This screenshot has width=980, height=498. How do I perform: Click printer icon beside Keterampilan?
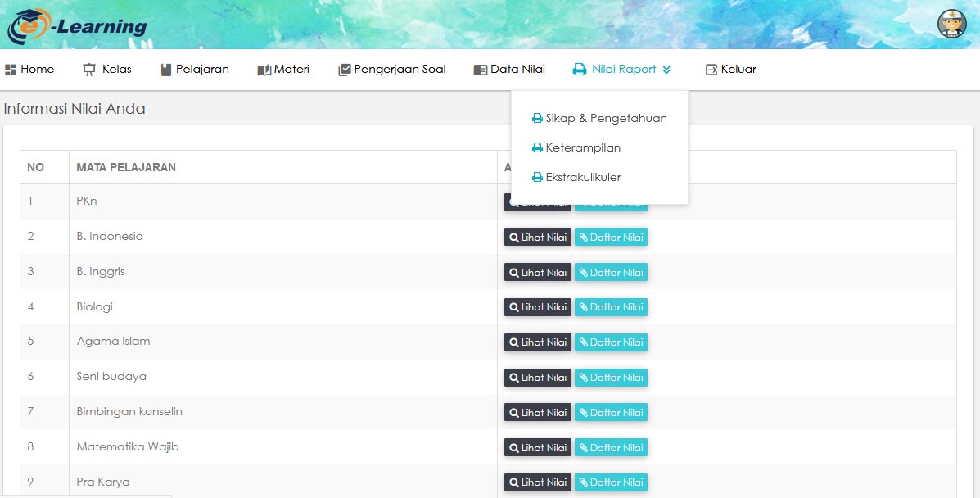537,147
